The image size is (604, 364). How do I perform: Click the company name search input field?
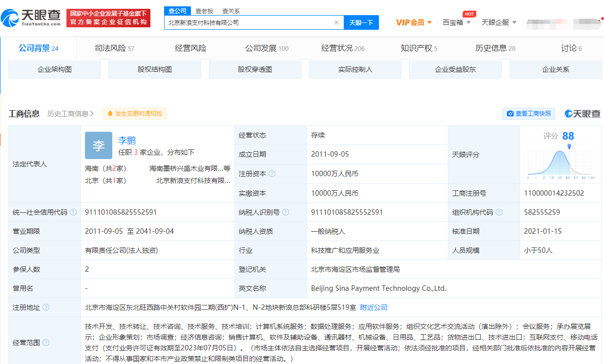point(249,22)
